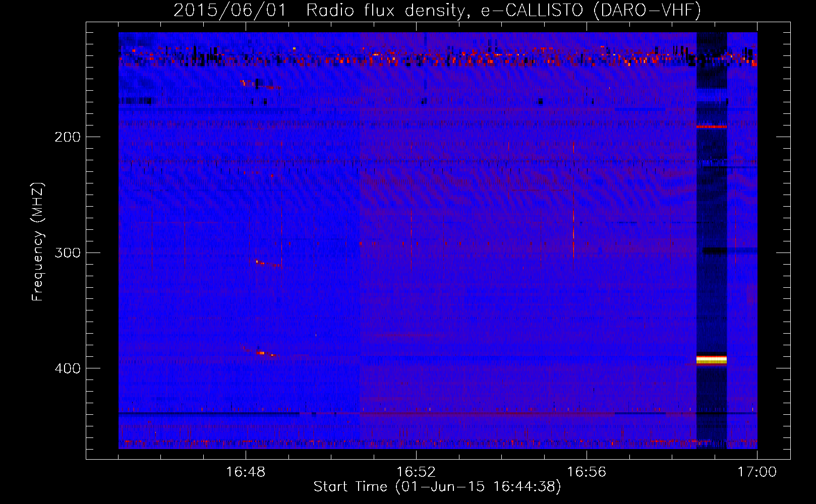This screenshot has width=816, height=504.
Task: Click the 400 frequency tick label
Action: [68, 368]
